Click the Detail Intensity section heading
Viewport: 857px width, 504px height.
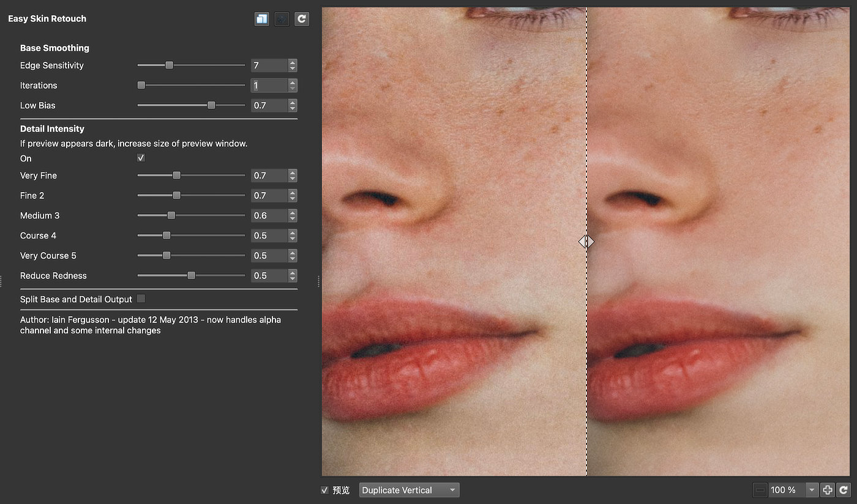coord(52,128)
